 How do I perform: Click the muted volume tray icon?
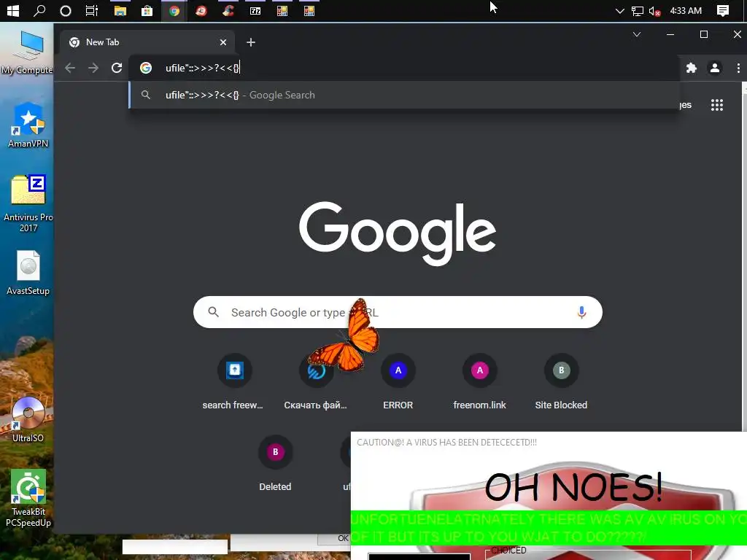(654, 11)
